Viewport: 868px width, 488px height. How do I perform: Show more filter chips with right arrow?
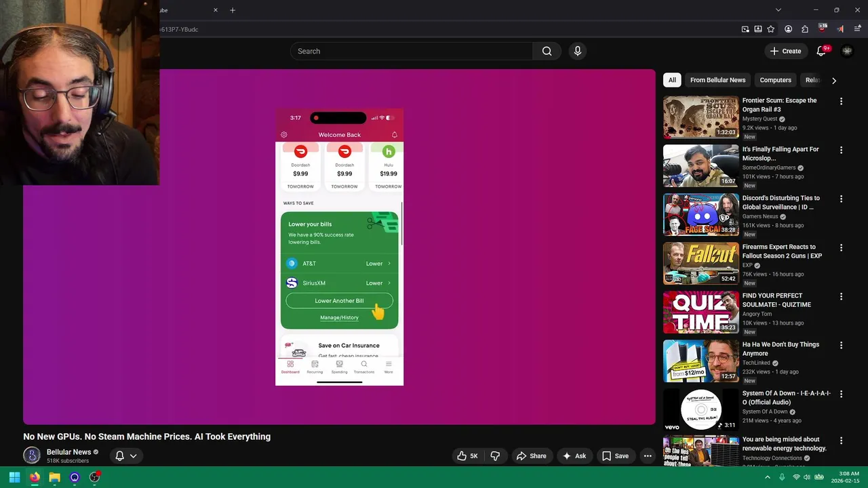click(x=834, y=80)
